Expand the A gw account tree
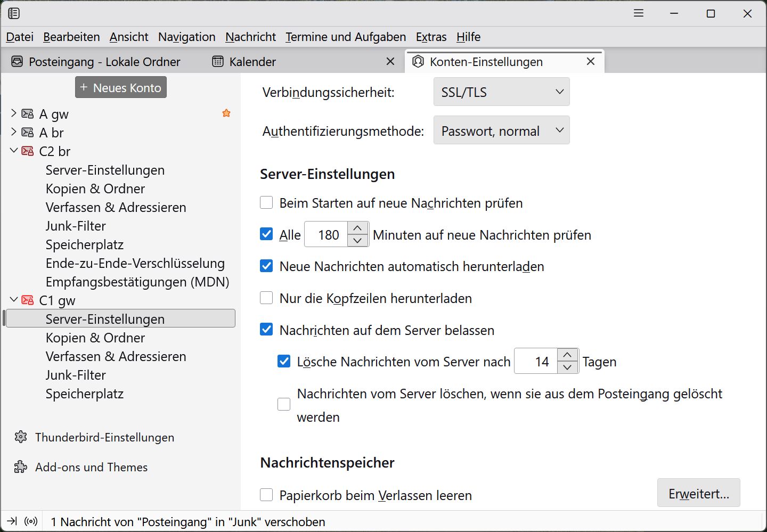The width and height of the screenshot is (767, 532). point(14,113)
